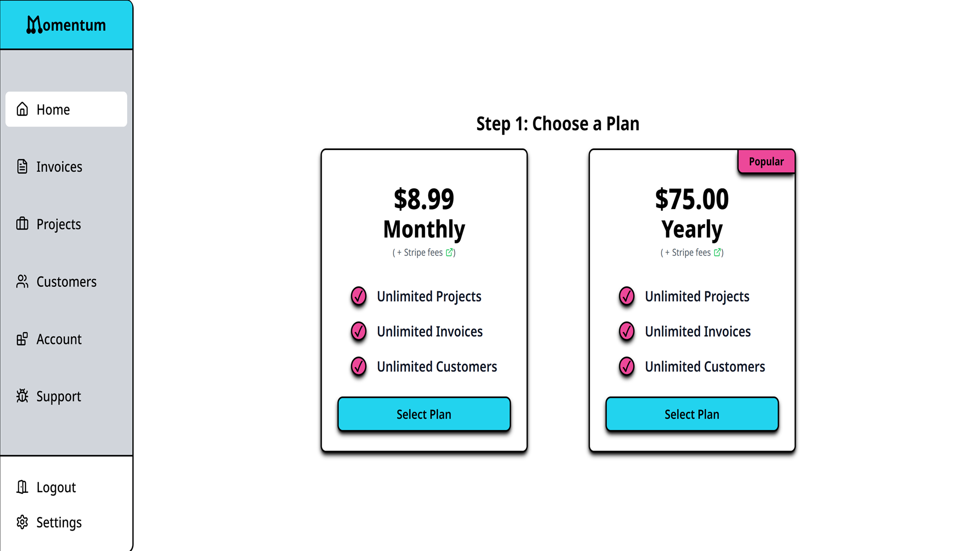This screenshot has height=551, width=980.
Task: Go to Invoices in the sidebar
Action: (59, 167)
